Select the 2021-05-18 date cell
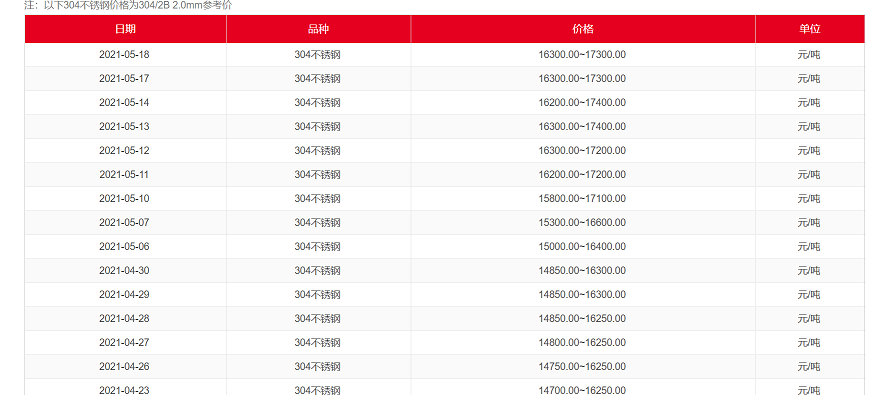872x395 pixels. coord(125,55)
